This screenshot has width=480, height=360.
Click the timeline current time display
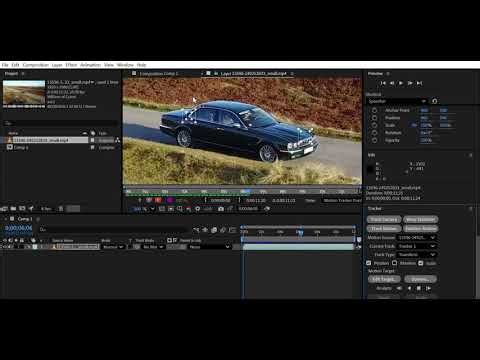click(x=19, y=228)
